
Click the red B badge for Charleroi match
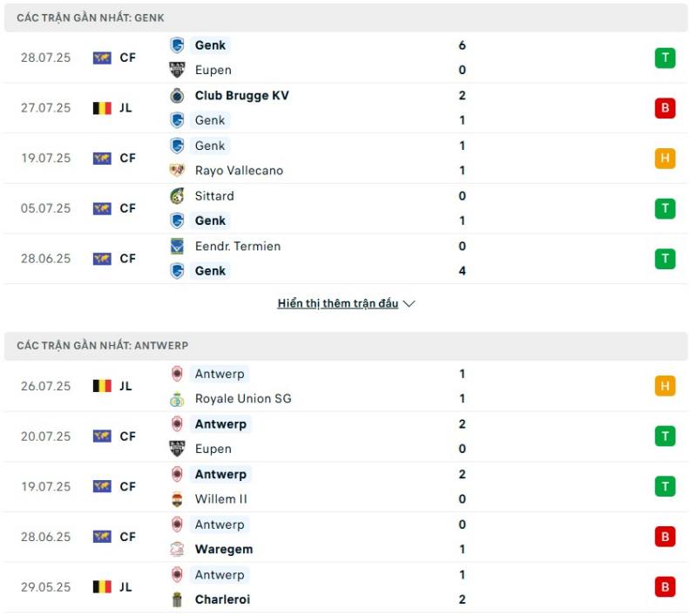[x=665, y=587]
